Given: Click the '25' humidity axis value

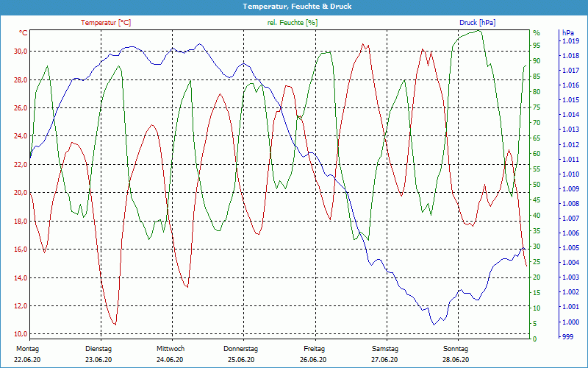Looking at the screenshot, I should (537, 262).
